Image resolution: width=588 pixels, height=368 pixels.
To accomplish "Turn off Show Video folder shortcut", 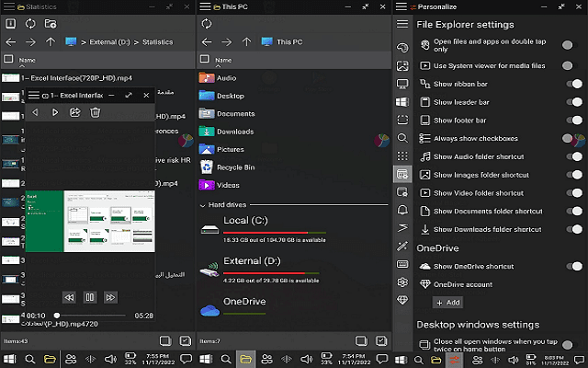I will [x=574, y=193].
